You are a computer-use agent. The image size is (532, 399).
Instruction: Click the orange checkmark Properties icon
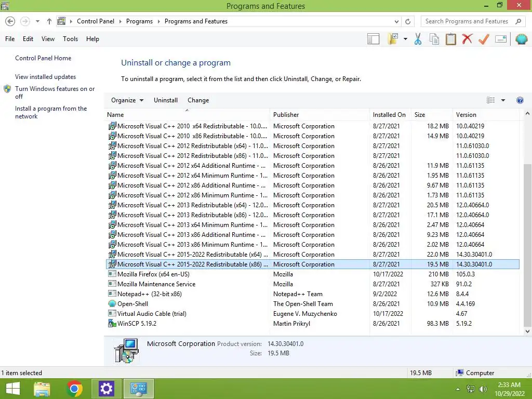484,39
